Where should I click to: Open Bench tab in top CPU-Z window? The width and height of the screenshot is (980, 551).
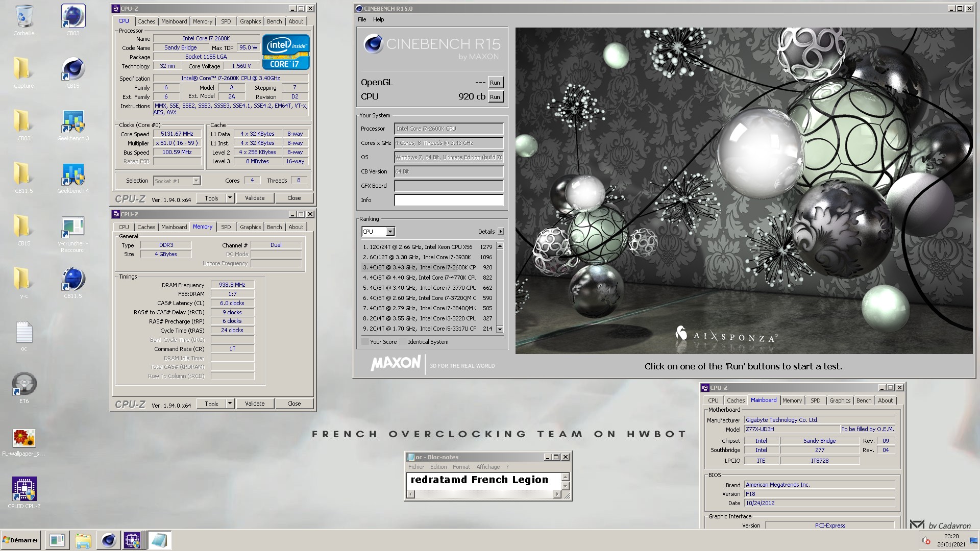point(274,21)
